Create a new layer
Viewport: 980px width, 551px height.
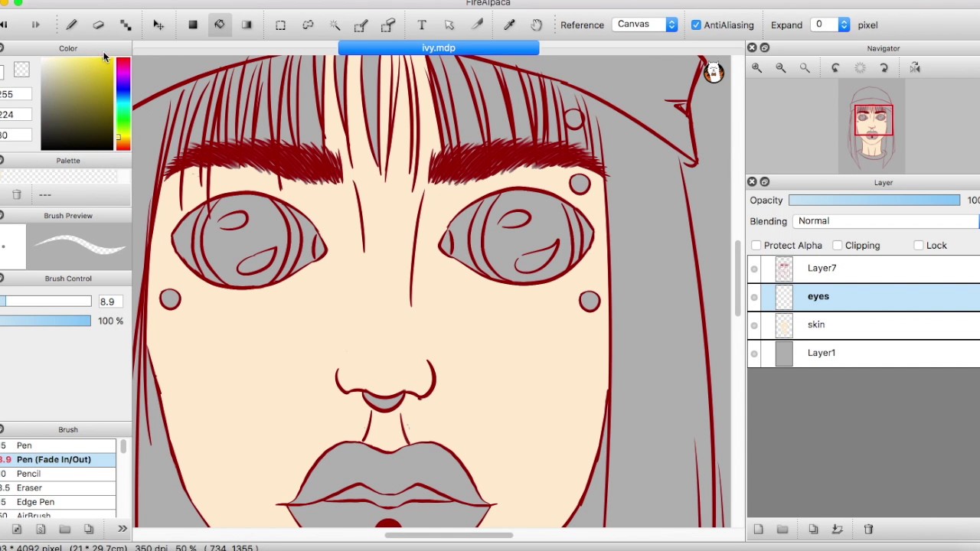coord(758,529)
